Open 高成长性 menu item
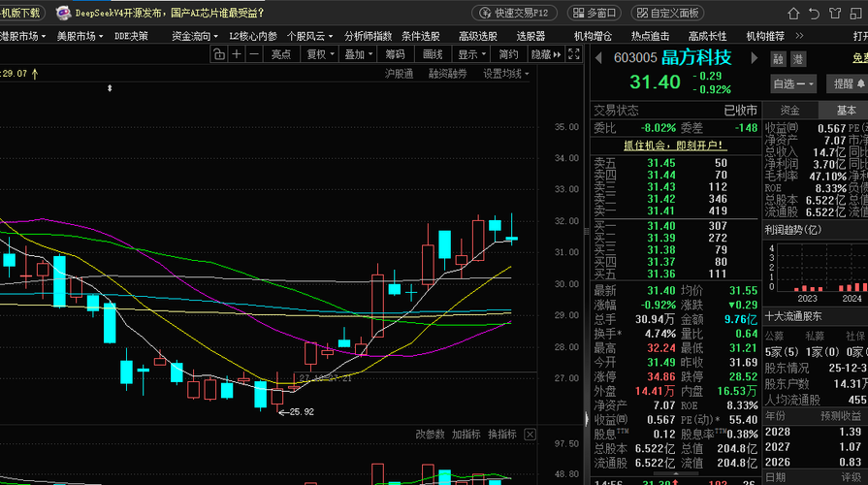Image resolution: width=868 pixels, height=485 pixels. [x=707, y=36]
